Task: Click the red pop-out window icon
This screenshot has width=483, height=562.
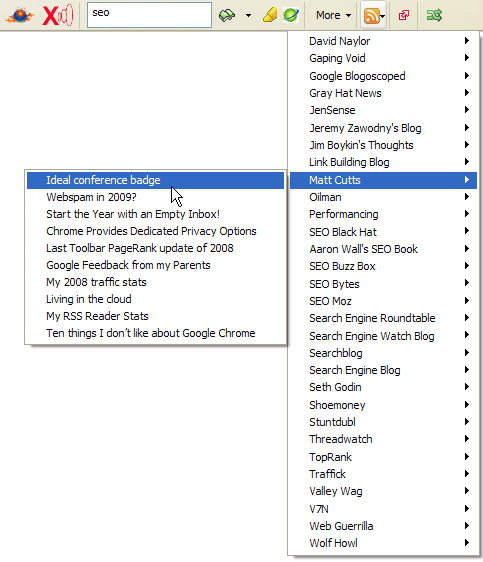Action: point(404,15)
